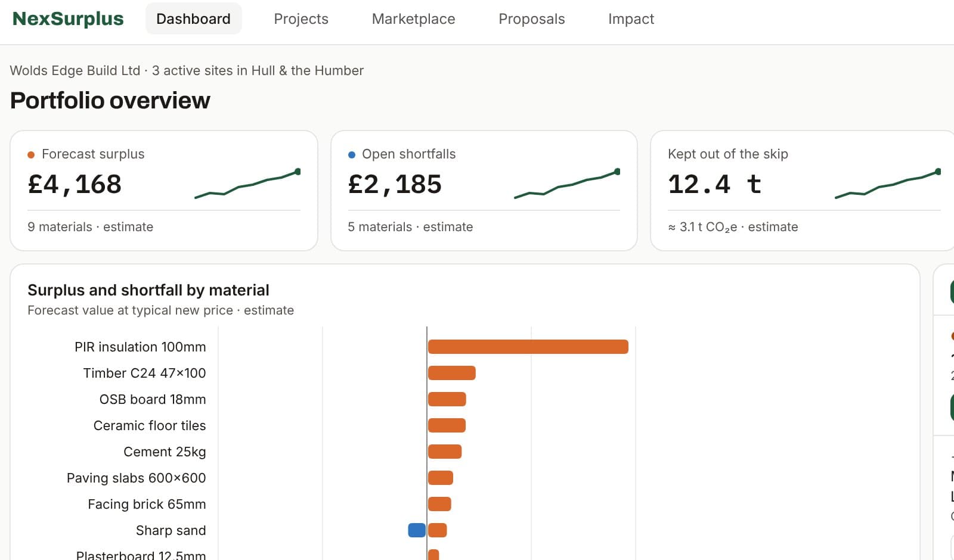Image resolution: width=954 pixels, height=560 pixels.
Task: Click the £2,185 open shortfalls value
Action: pos(395,184)
